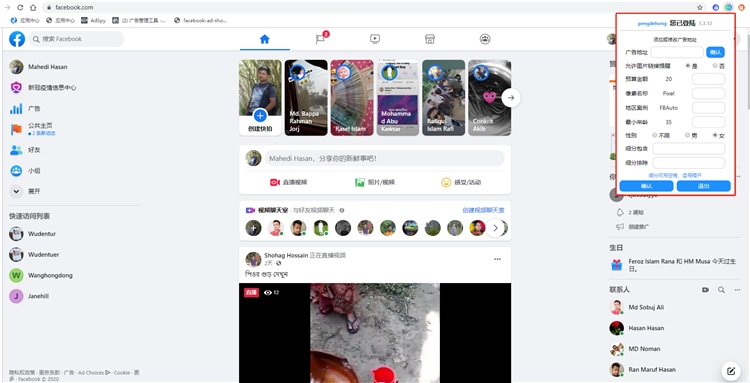Open the Groups tab in Facebook's top bar

pyautogui.click(x=485, y=39)
